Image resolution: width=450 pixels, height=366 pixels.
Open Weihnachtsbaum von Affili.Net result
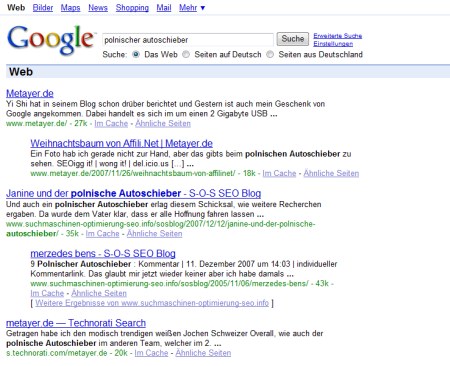coord(121,143)
